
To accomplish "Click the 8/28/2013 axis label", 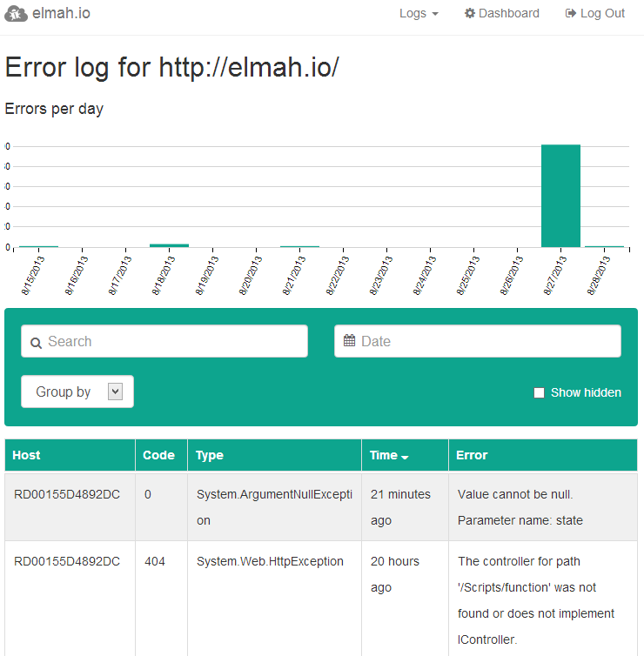I will tap(599, 276).
